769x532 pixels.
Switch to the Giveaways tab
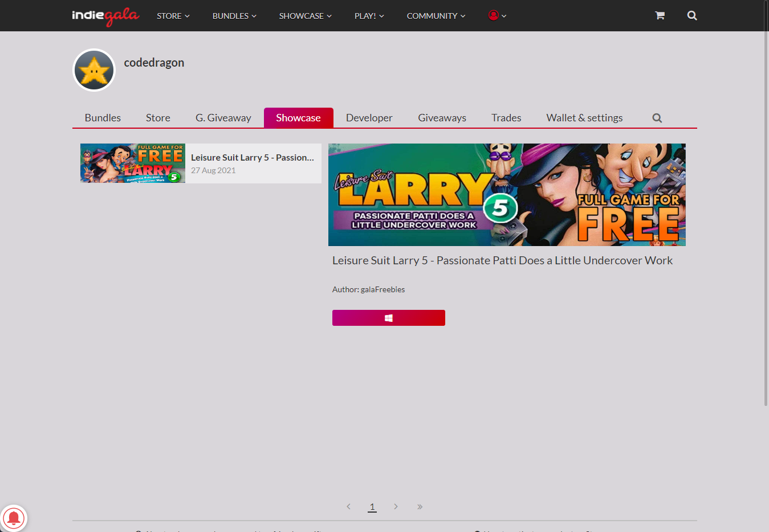click(442, 118)
